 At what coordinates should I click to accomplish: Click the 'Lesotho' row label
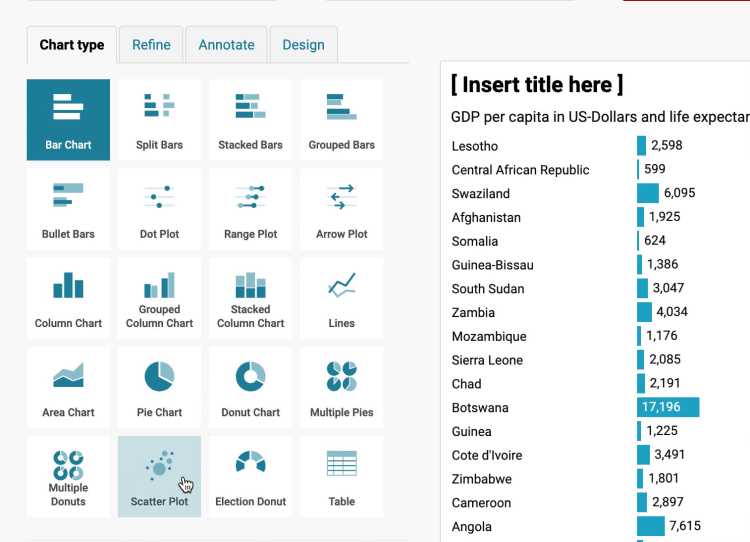click(x=474, y=146)
